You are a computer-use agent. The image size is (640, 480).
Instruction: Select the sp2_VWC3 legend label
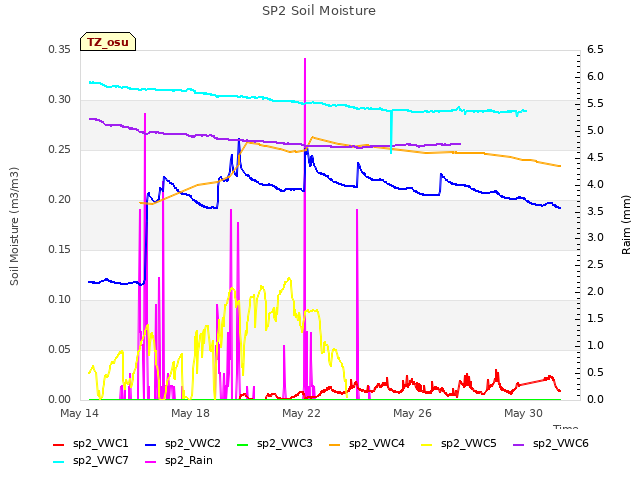point(284,444)
